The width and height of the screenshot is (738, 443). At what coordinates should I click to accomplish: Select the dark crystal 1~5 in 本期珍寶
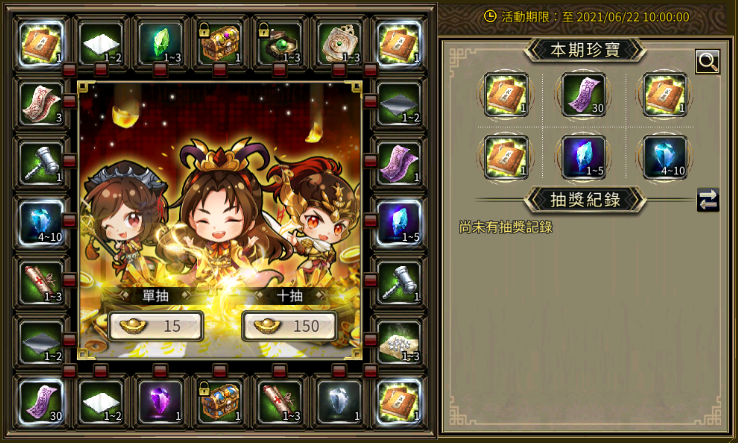pyautogui.click(x=583, y=157)
